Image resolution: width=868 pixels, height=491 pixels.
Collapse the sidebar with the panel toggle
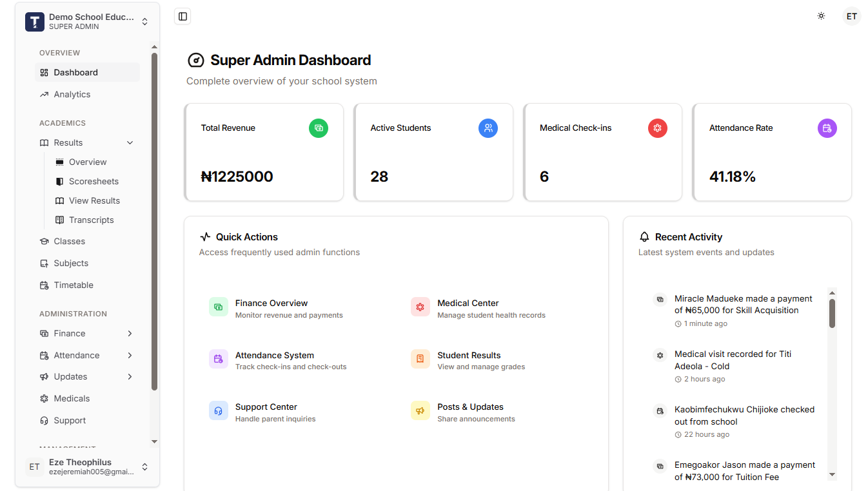182,16
